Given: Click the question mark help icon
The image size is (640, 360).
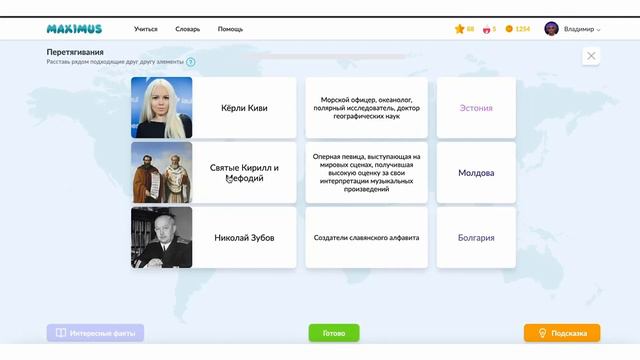Looking at the screenshot, I should point(191,62).
